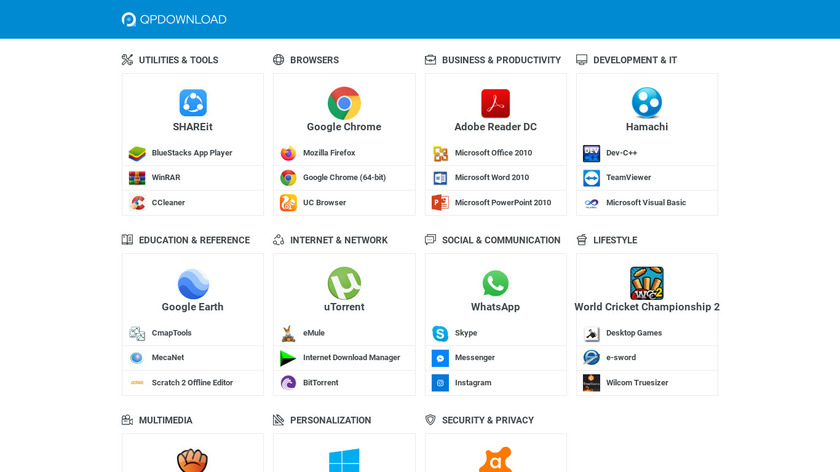Screen dimensions: 840x472
Task: Select the Microsoft Word 2010 icon
Action: (x=440, y=178)
